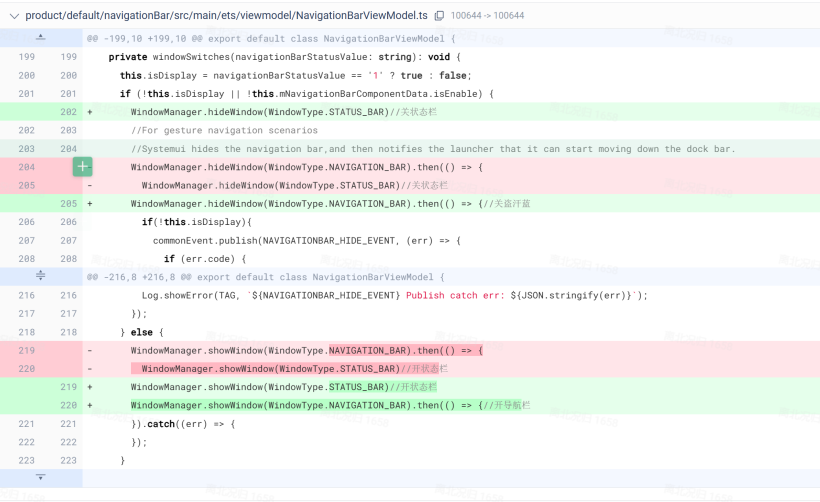The width and height of the screenshot is (820, 502).
Task: Click new line number 205 of added line
Action: click(x=68, y=204)
